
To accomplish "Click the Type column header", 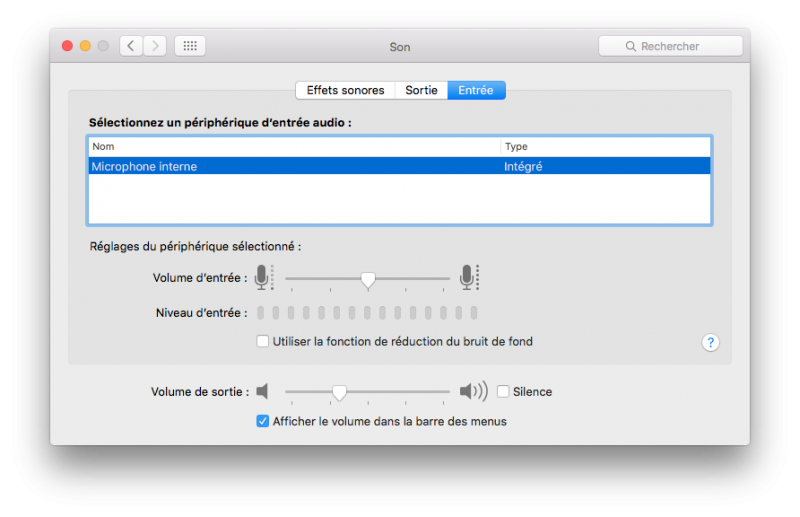I will [x=605, y=147].
